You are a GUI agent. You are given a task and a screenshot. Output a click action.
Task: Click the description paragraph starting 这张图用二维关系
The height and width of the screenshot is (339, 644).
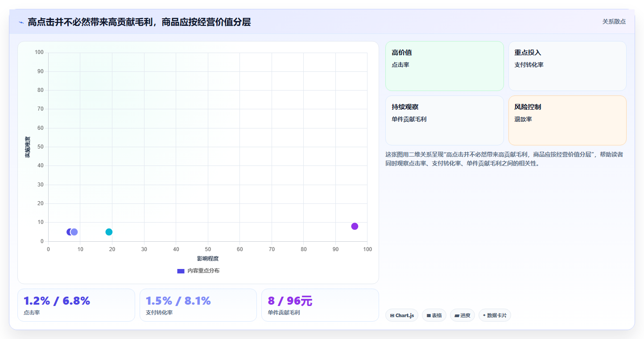[504, 159]
